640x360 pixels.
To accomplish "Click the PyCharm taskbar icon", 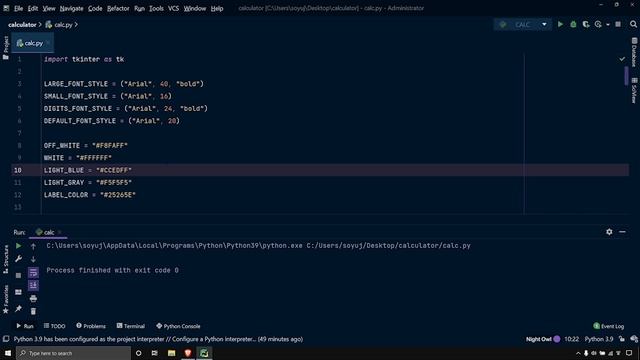I will click(204, 353).
